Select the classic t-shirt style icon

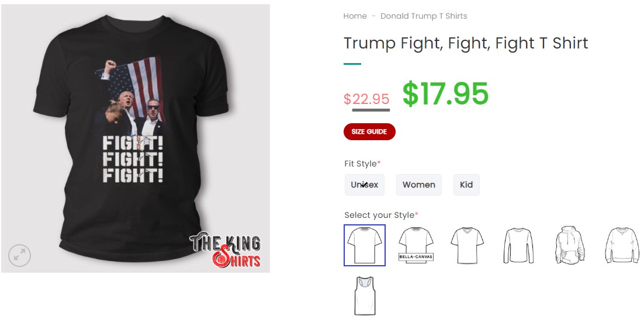coord(364,245)
